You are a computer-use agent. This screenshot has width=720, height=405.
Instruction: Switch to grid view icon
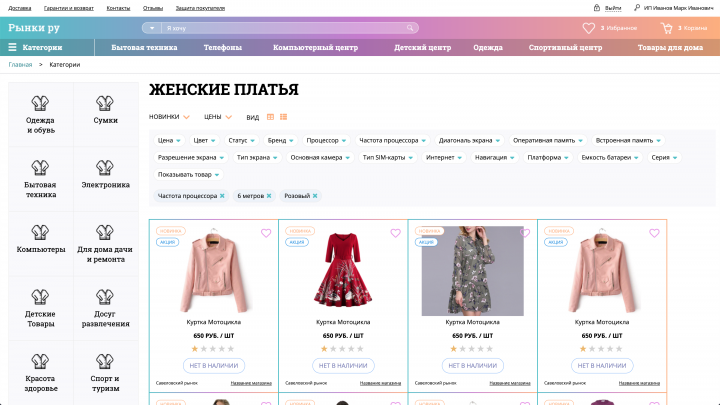(x=270, y=117)
